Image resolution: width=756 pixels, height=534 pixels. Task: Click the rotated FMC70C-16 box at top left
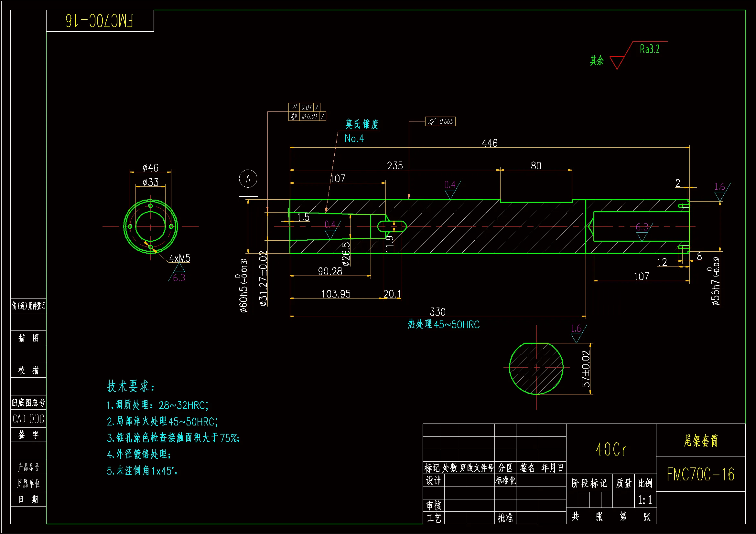(x=100, y=21)
